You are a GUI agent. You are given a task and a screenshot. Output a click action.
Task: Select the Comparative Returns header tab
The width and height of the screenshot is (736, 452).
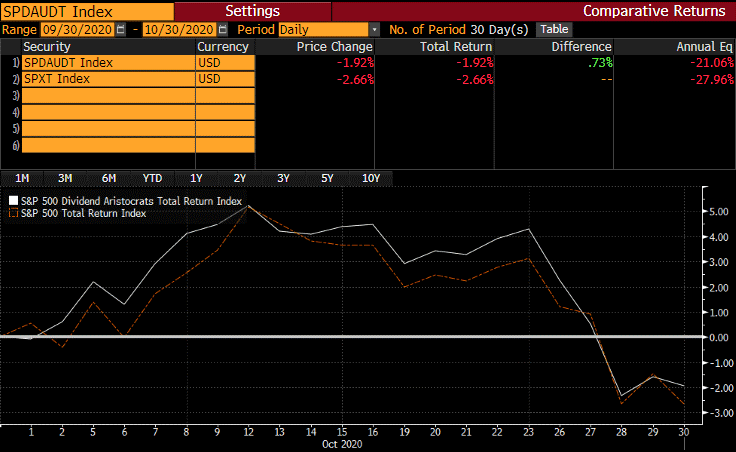coord(654,11)
